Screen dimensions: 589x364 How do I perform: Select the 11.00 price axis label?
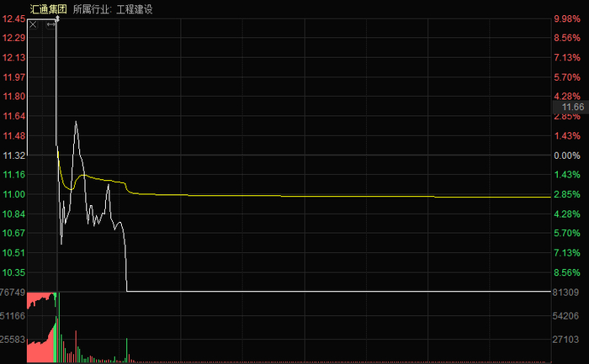click(x=14, y=194)
